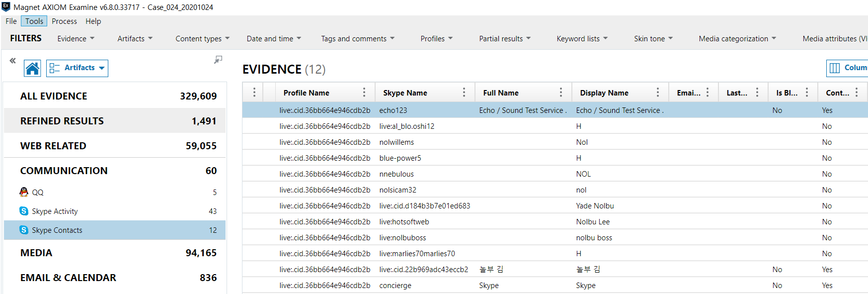Expand the Keyword lists filter
This screenshot has width=868, height=294.
[582, 39]
